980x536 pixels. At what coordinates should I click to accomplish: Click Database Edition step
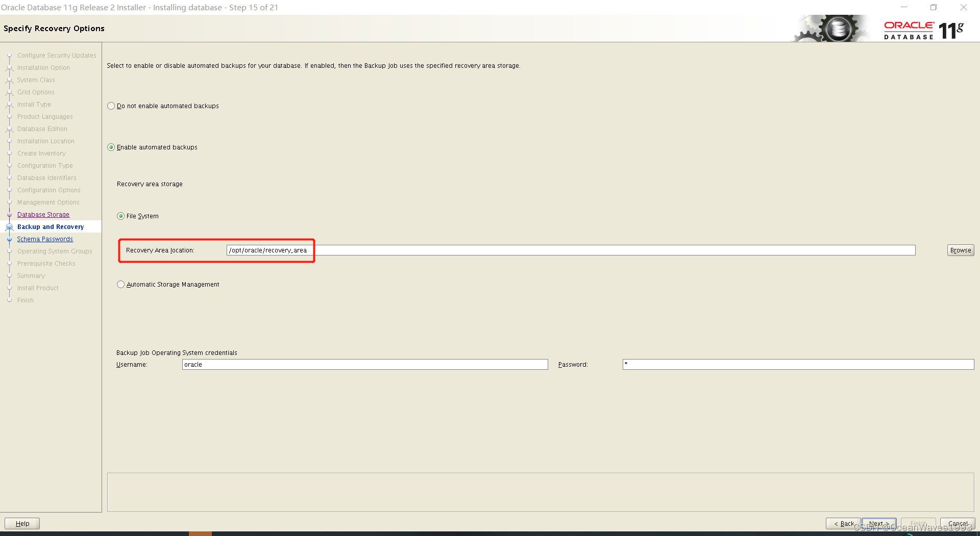click(42, 129)
